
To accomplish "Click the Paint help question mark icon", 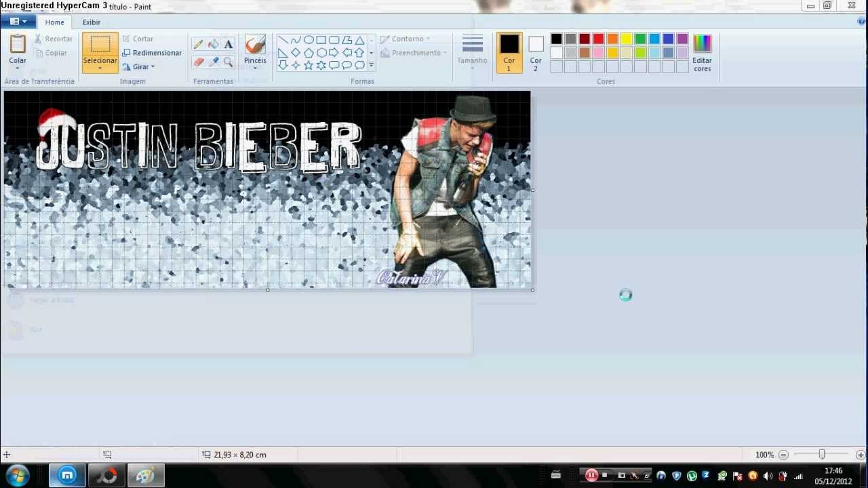I will click(x=861, y=22).
